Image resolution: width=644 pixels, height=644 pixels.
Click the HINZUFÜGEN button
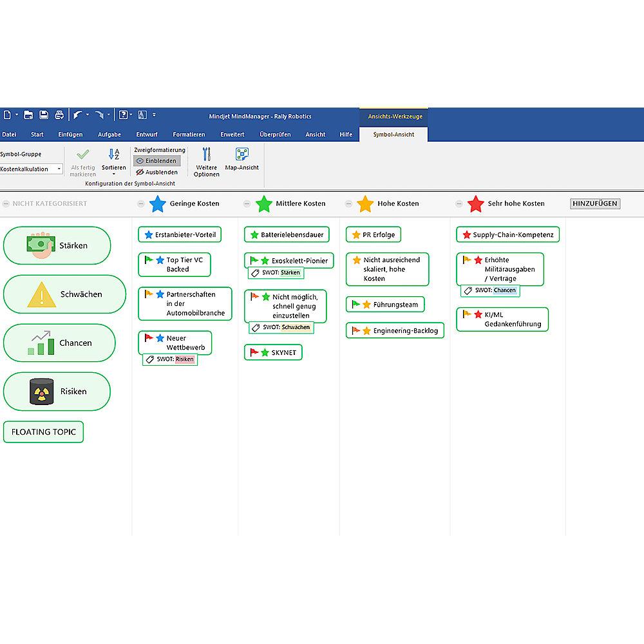pos(594,204)
